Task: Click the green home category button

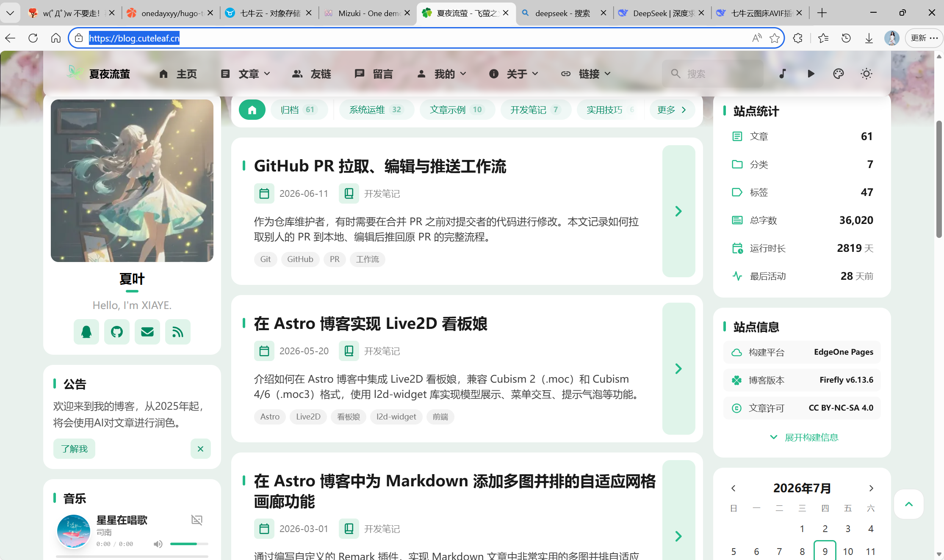Action: coord(252,110)
